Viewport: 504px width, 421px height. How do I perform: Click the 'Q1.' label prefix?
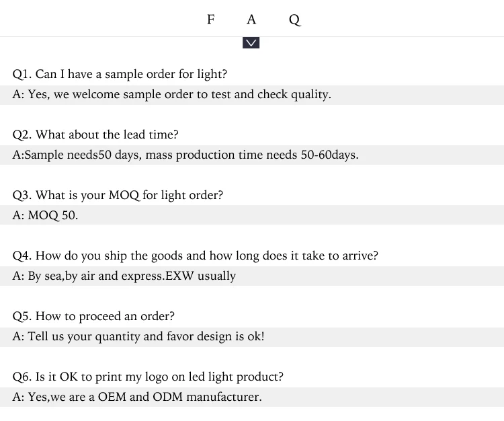click(x=22, y=74)
